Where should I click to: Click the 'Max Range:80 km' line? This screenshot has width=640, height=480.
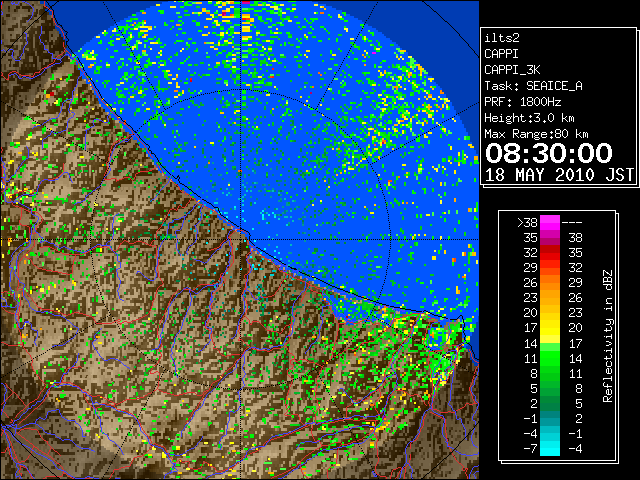click(x=536, y=134)
